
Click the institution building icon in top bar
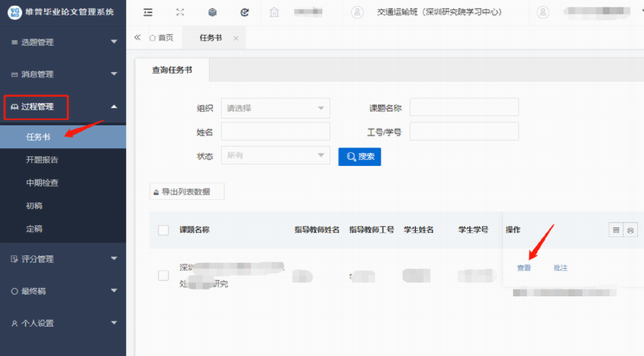pyautogui.click(x=275, y=12)
